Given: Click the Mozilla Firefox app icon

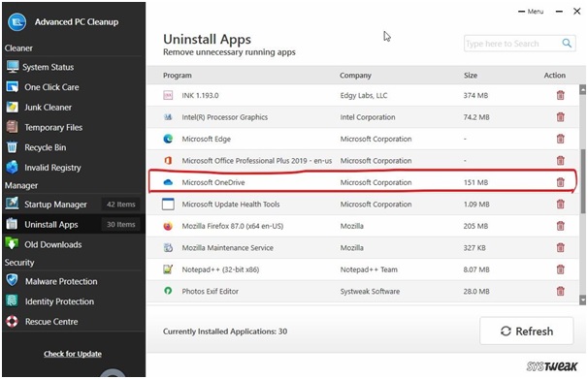Looking at the screenshot, I should point(168,226).
